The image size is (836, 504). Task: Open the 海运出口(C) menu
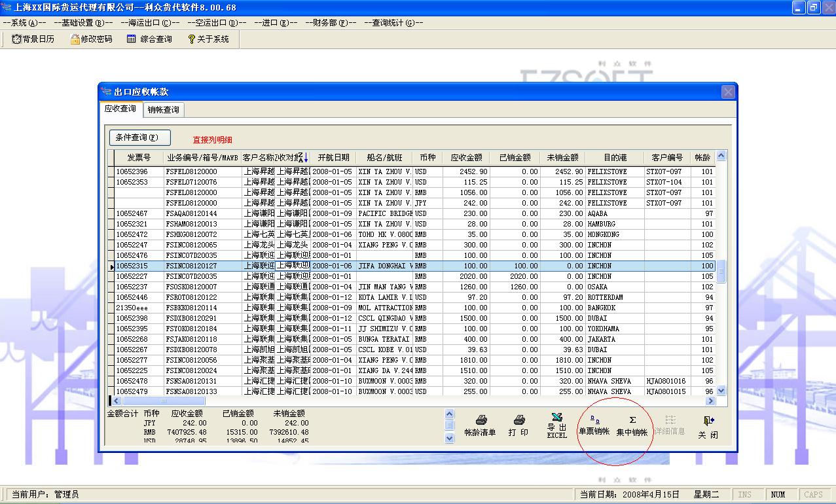point(150,22)
